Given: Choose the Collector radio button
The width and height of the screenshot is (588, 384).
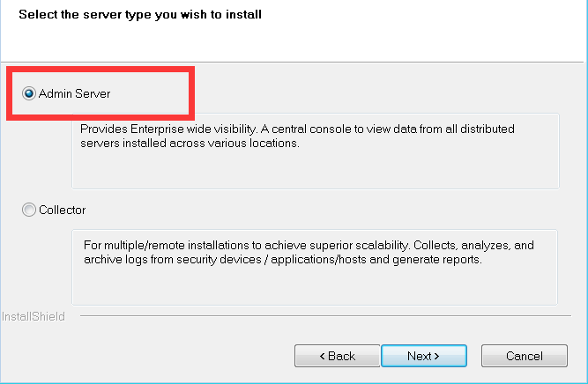Looking at the screenshot, I should pyautogui.click(x=29, y=210).
